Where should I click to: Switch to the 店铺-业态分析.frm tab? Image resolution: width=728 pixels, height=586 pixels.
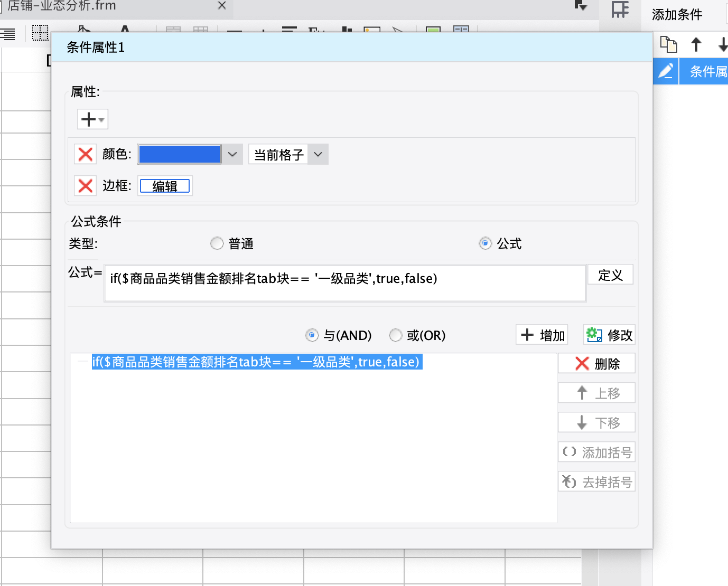(x=62, y=6)
